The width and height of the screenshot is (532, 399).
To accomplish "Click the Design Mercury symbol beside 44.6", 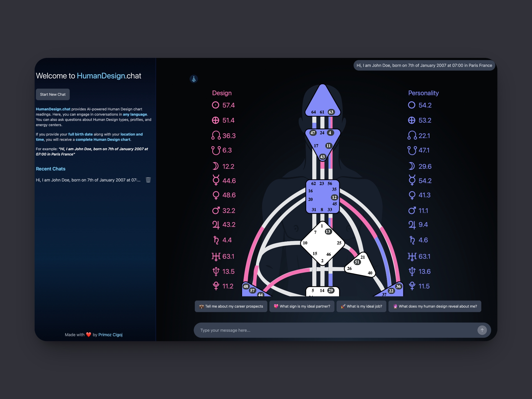I will pos(216,180).
